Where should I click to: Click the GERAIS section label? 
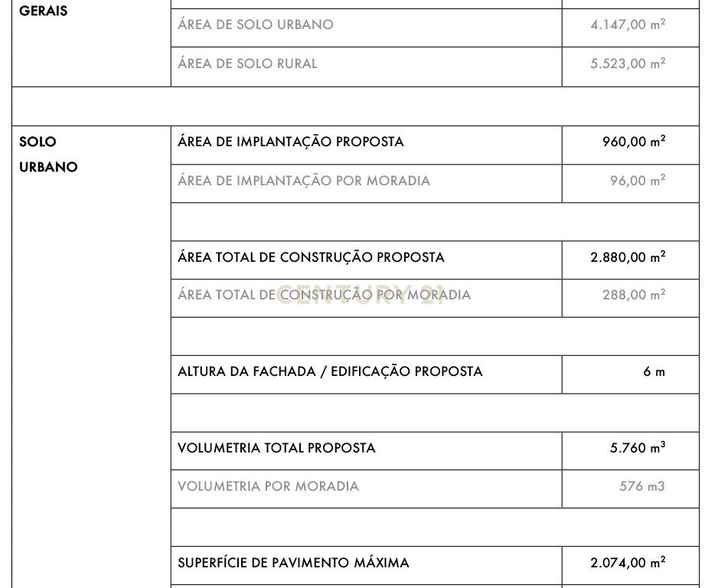pos(43,11)
